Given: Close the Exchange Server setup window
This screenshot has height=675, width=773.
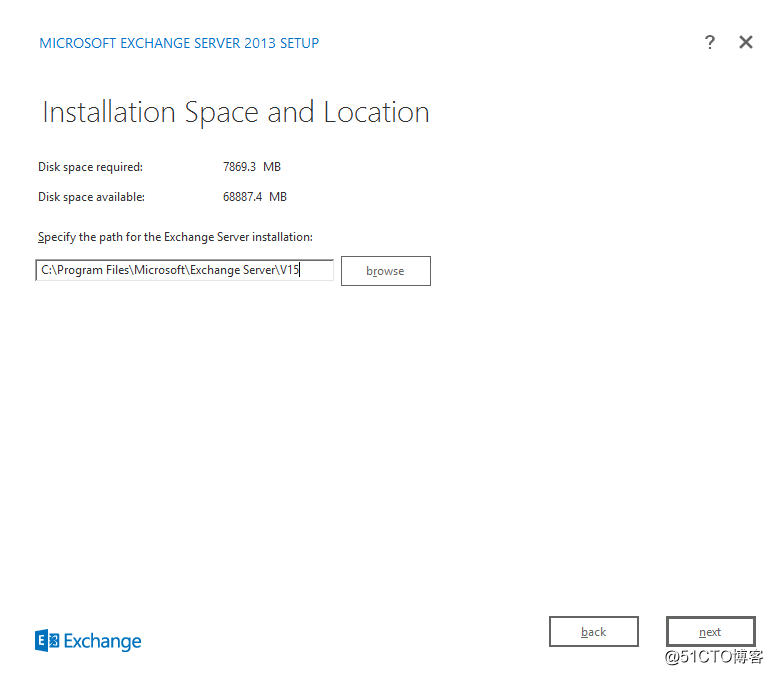Looking at the screenshot, I should coord(746,42).
